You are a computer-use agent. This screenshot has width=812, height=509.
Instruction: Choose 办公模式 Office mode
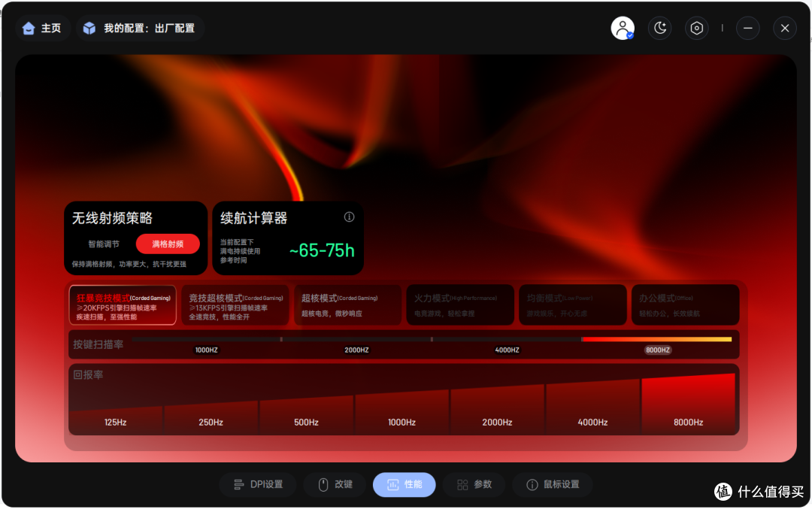click(685, 305)
